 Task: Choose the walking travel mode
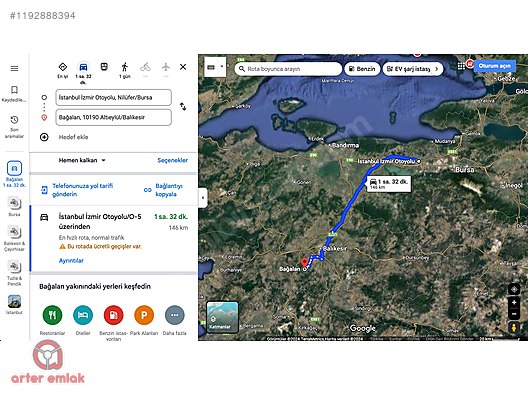125,70
